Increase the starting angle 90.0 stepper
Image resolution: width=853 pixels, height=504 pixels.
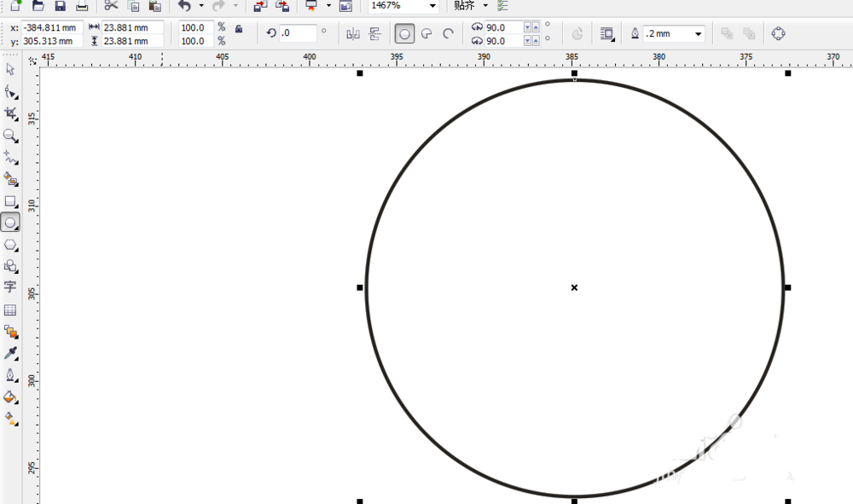(x=536, y=27)
